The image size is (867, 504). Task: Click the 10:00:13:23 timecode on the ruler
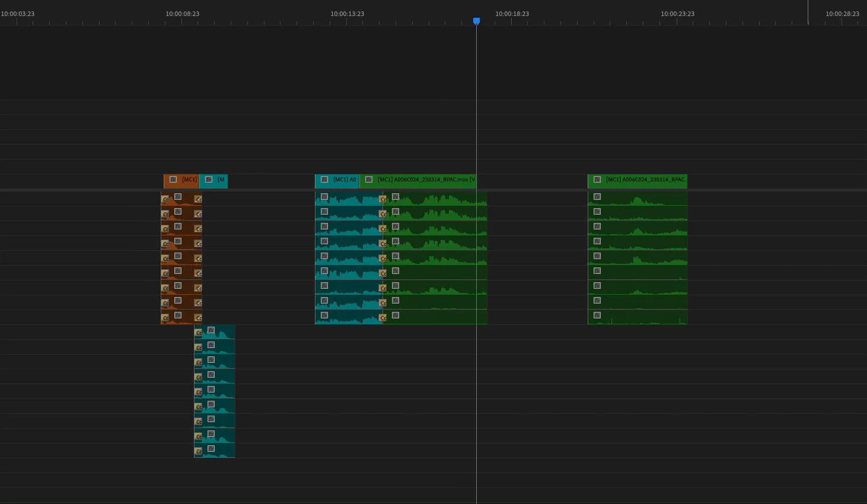click(347, 14)
